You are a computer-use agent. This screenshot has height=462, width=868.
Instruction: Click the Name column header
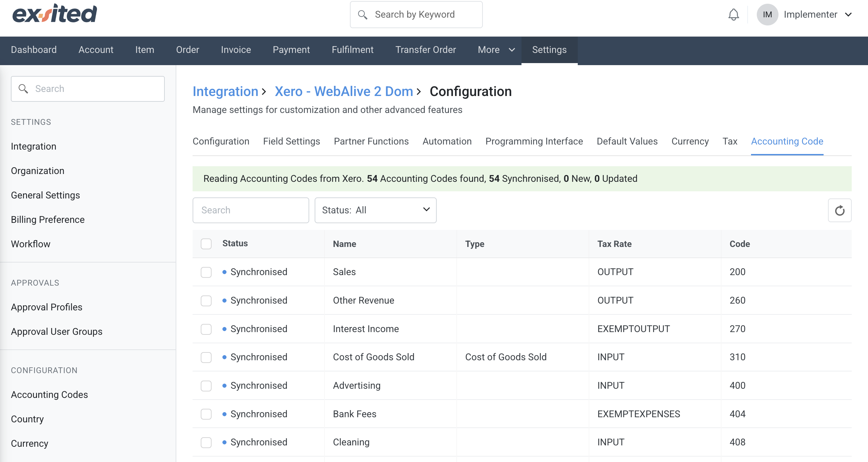point(344,244)
